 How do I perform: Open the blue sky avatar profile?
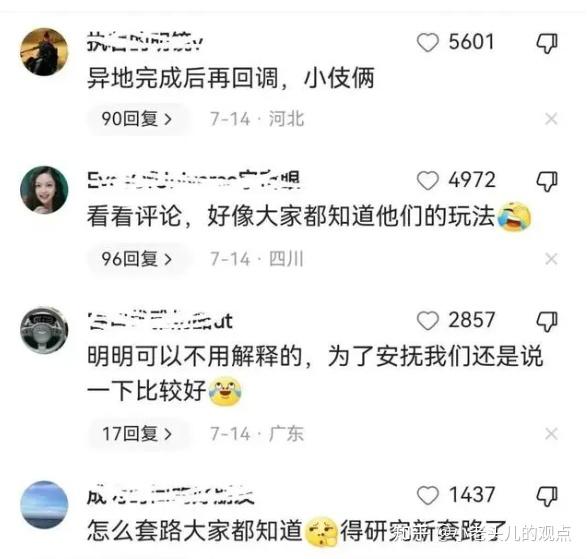(x=44, y=505)
